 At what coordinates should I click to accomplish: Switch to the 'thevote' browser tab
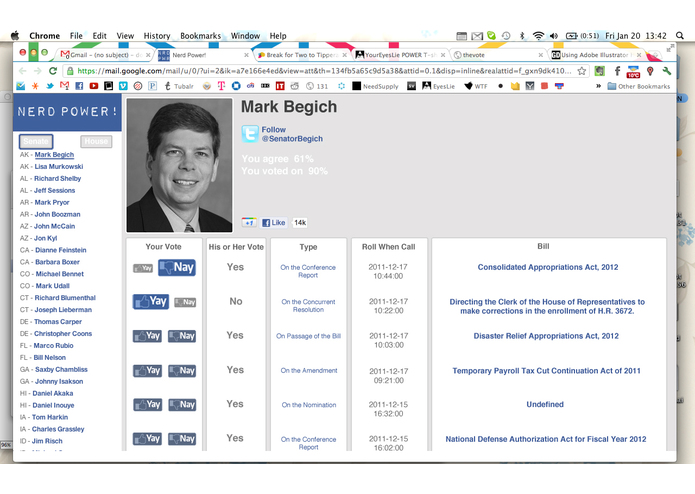[x=497, y=55]
